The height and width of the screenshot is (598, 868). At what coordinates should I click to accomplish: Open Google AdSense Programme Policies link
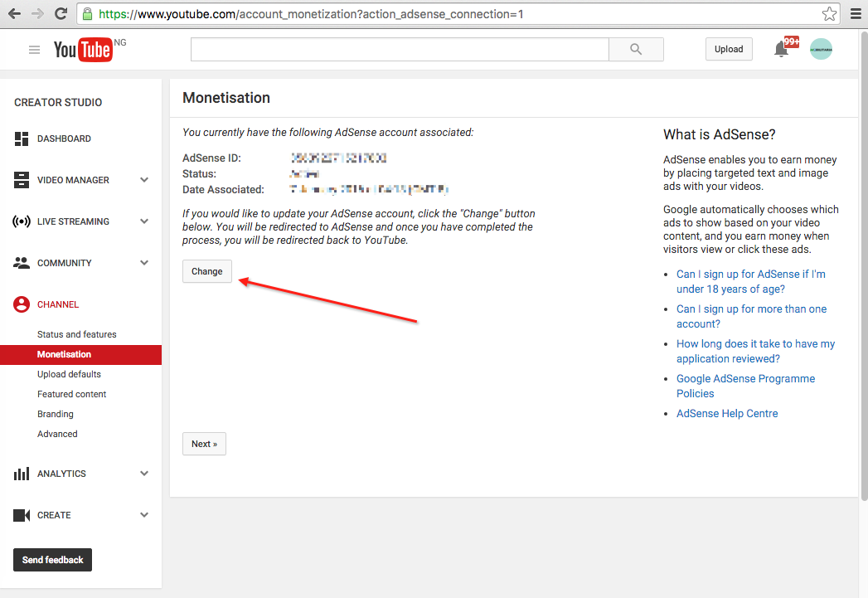[745, 387]
